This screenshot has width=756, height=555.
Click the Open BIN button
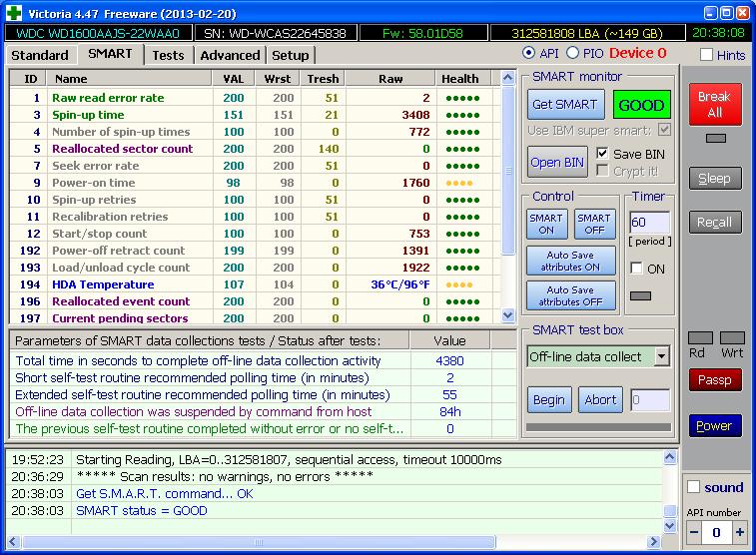click(x=557, y=163)
